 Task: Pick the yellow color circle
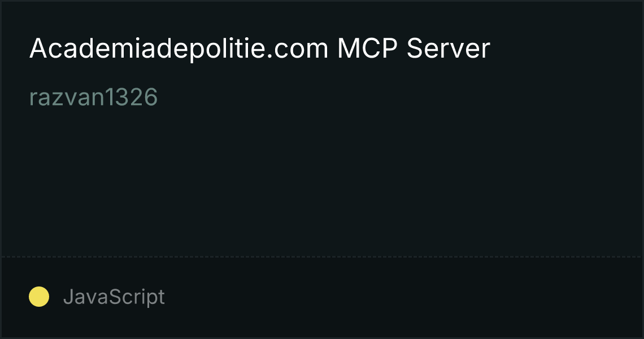tap(39, 297)
